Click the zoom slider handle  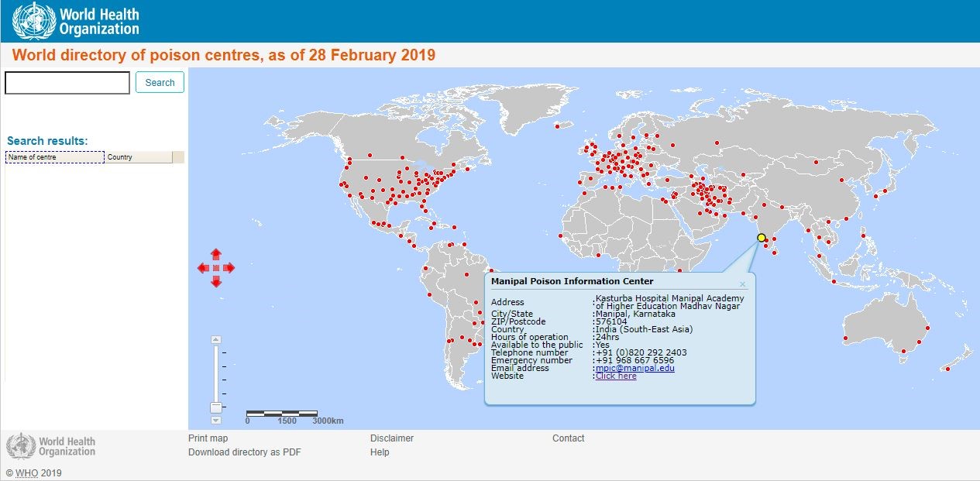[x=216, y=407]
